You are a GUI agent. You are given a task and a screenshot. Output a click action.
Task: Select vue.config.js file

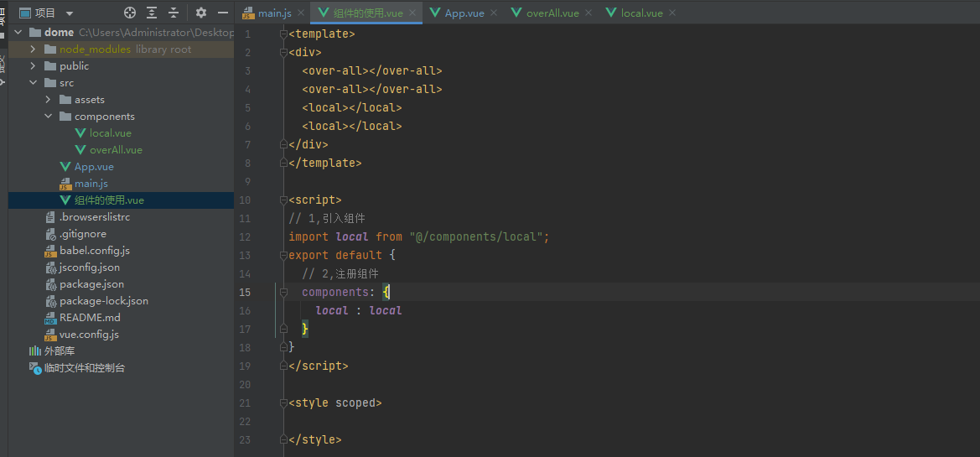[89, 335]
